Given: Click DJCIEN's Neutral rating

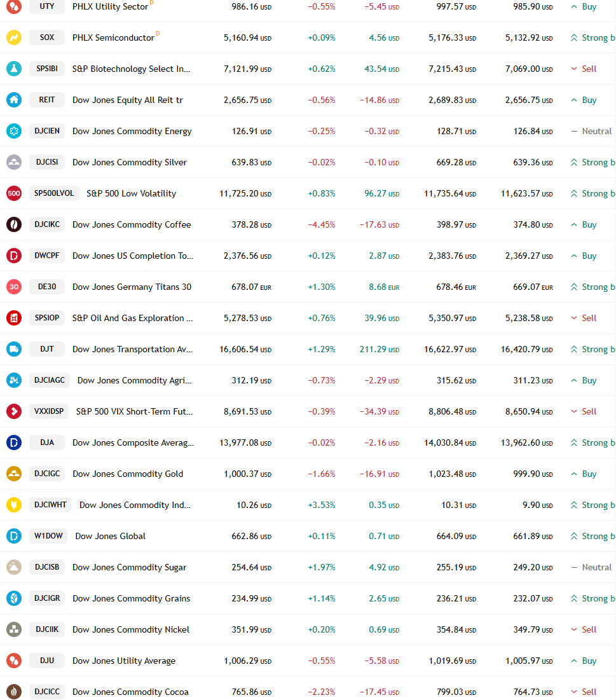Looking at the screenshot, I should click(591, 131).
